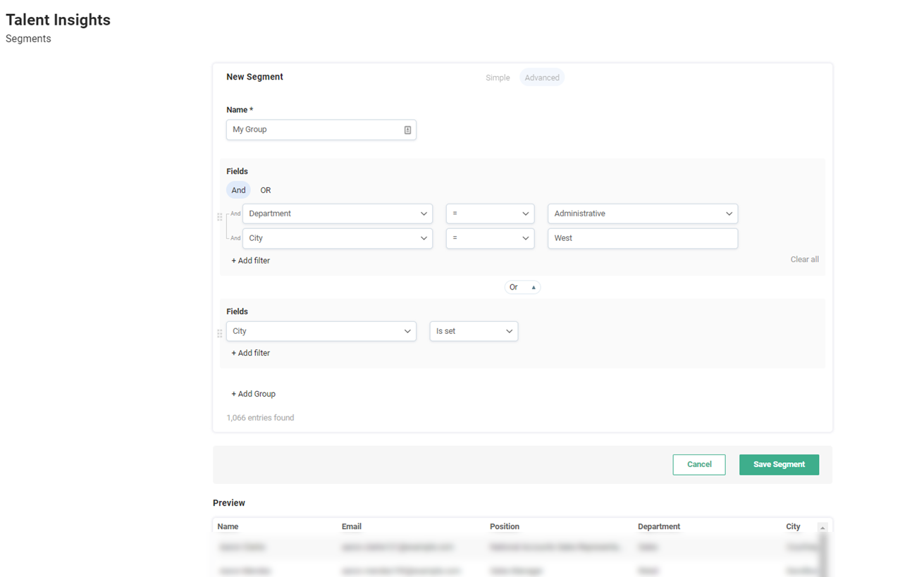
Task: Open the City field dropdown in first group
Action: pos(338,238)
